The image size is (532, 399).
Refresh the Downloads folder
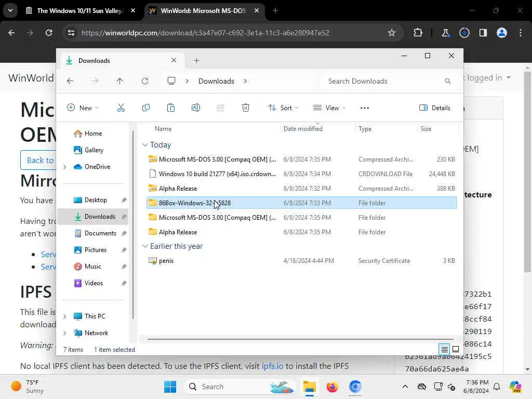pyautogui.click(x=145, y=81)
